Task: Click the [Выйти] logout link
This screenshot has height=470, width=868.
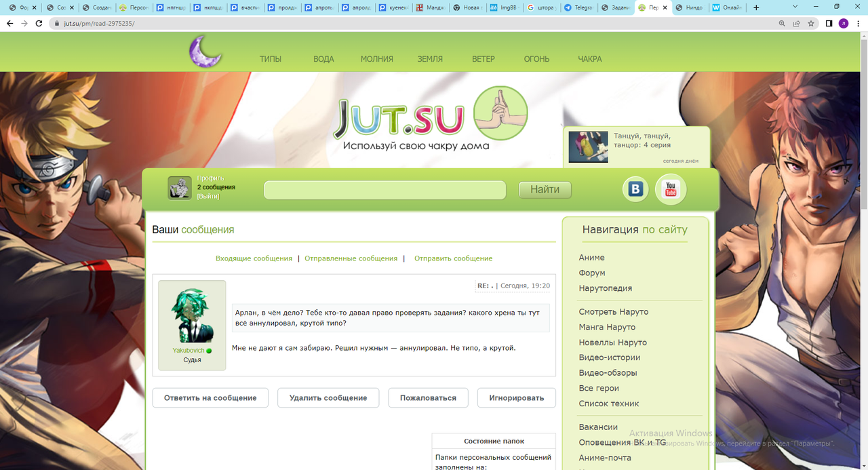Action: tap(208, 196)
